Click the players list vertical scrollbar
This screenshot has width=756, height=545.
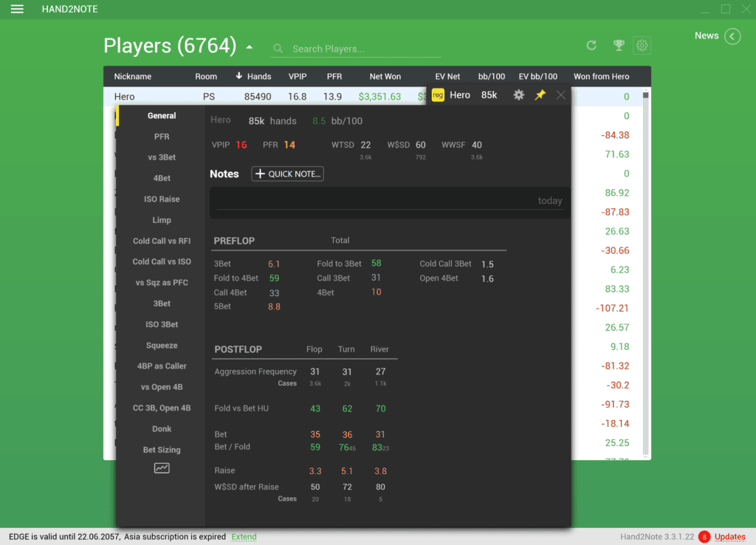point(645,272)
